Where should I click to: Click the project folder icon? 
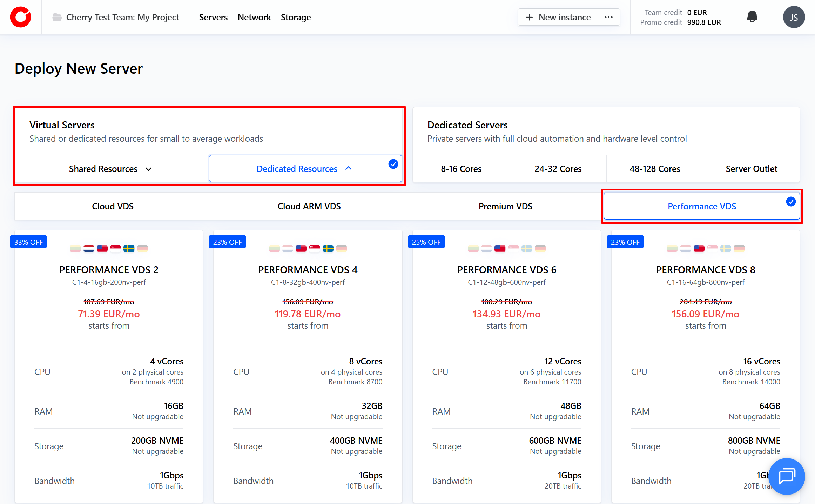coord(57,17)
